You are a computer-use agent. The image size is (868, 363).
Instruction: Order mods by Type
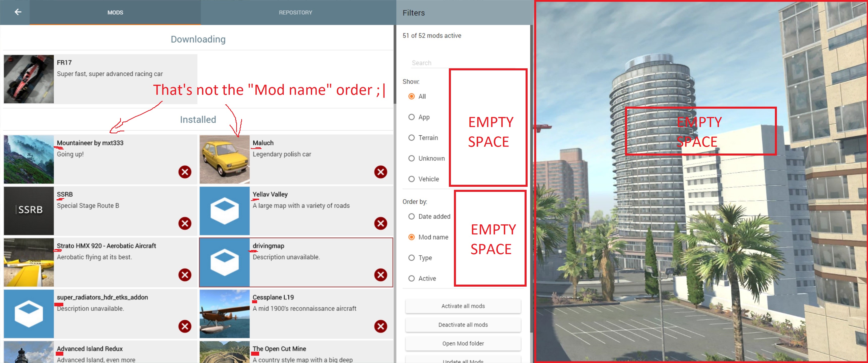click(x=412, y=258)
